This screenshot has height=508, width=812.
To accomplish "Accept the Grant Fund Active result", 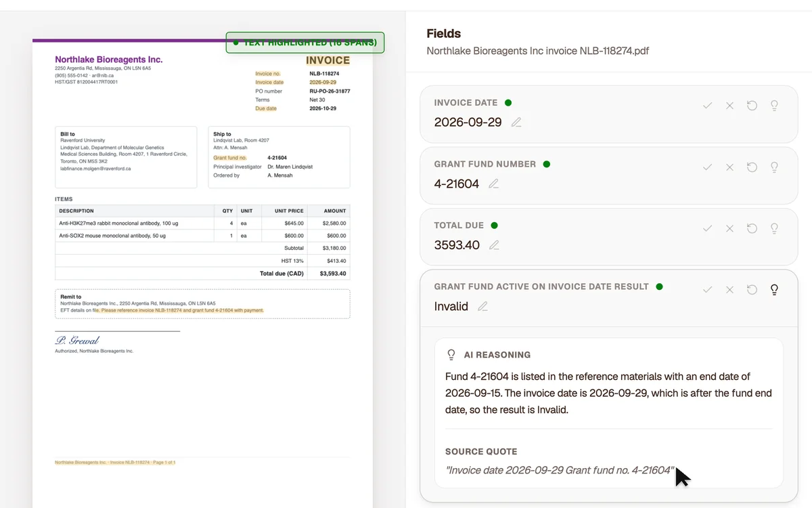I will tap(707, 289).
